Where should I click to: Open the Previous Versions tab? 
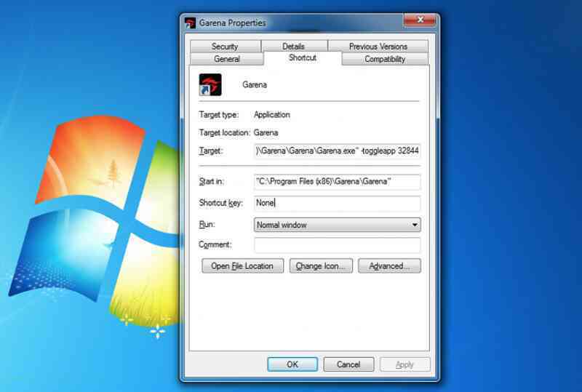pos(378,47)
